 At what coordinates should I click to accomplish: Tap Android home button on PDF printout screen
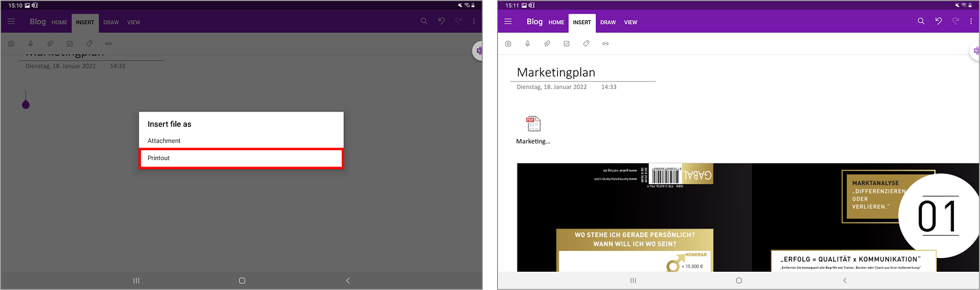click(x=739, y=280)
